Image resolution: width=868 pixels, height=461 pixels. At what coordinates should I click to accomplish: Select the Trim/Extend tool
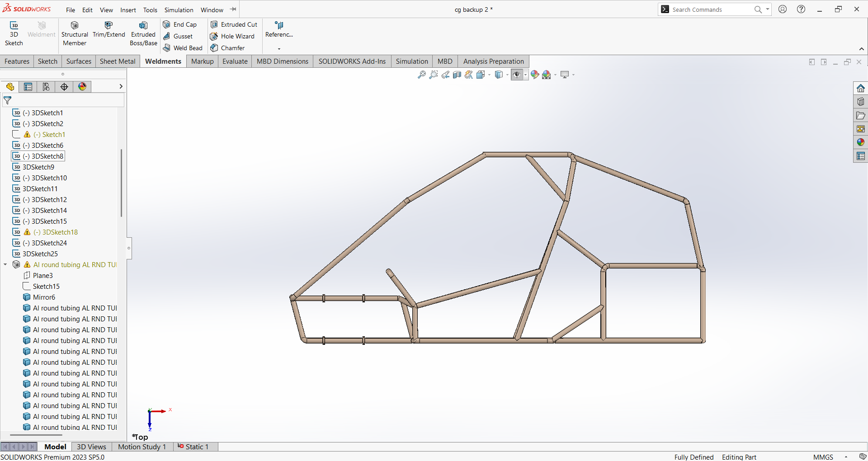(x=108, y=29)
